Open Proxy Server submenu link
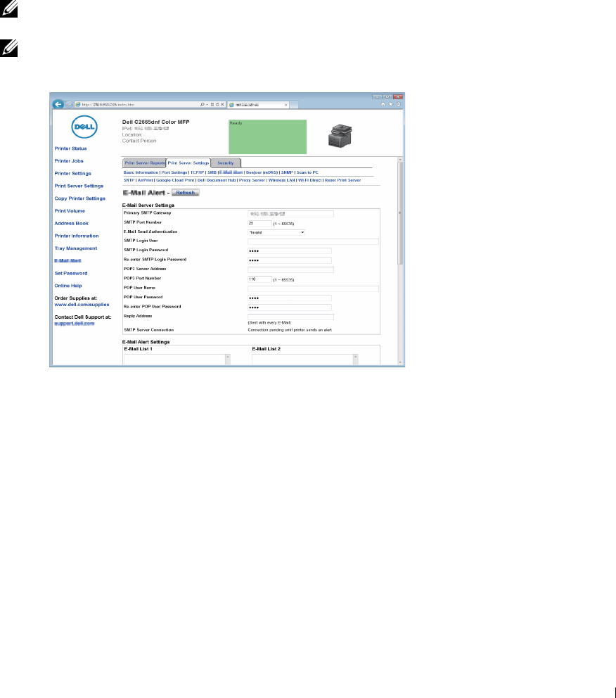Screen dimensions: 616x698 [252, 180]
